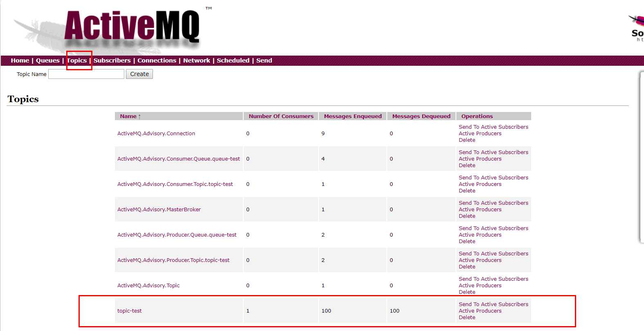Click enqueued count 9 for Advisory.Connection
This screenshot has width=644, height=331.
click(x=323, y=134)
